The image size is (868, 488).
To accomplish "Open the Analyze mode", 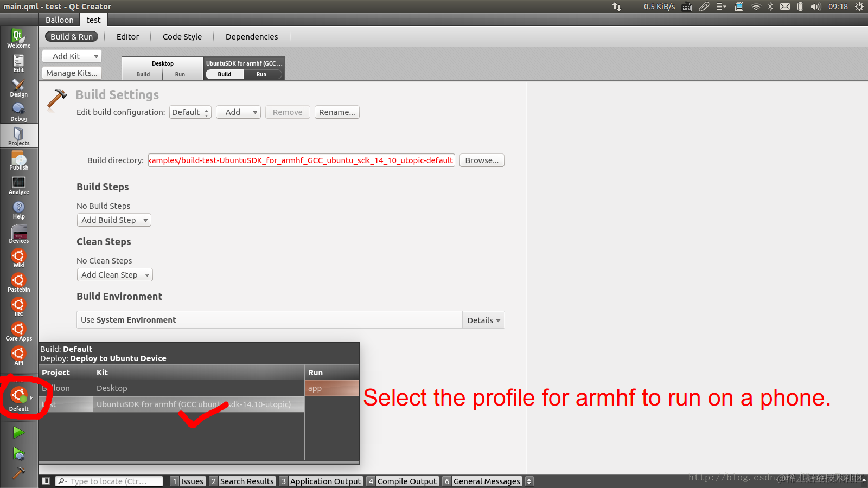I will pyautogui.click(x=19, y=185).
